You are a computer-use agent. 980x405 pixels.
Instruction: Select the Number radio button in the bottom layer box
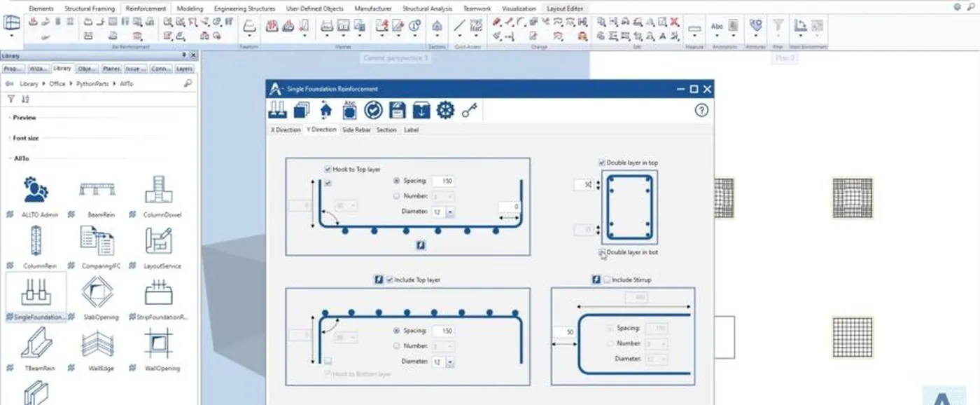click(397, 196)
